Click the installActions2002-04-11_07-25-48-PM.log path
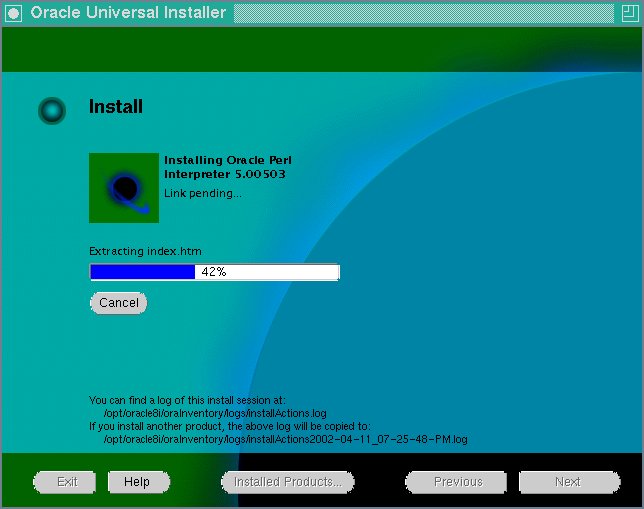Image resolution: width=644 pixels, height=509 pixels. (x=285, y=439)
